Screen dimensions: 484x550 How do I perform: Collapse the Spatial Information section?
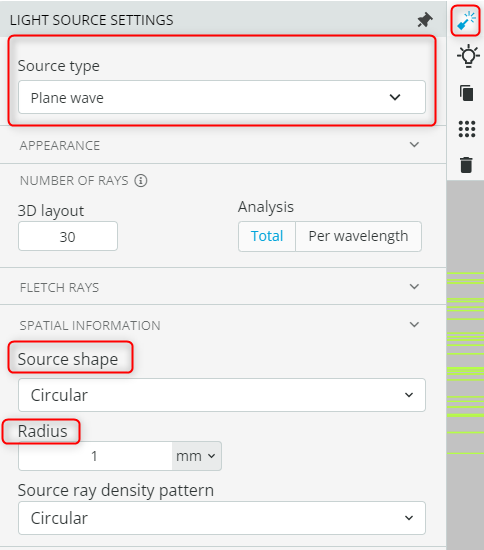(x=414, y=325)
